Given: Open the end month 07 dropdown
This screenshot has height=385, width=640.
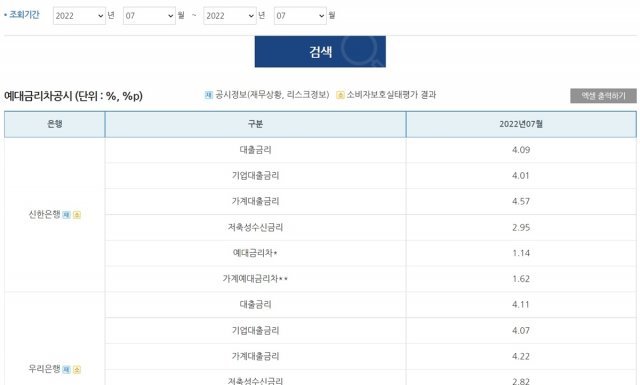Looking at the screenshot, I should click(x=300, y=16).
